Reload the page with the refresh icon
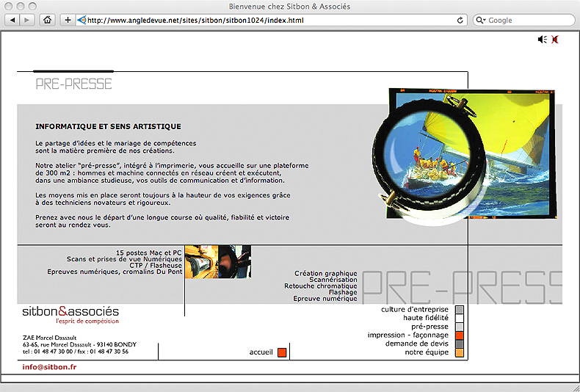Viewport: 580px width, 392px height. pyautogui.click(x=460, y=21)
